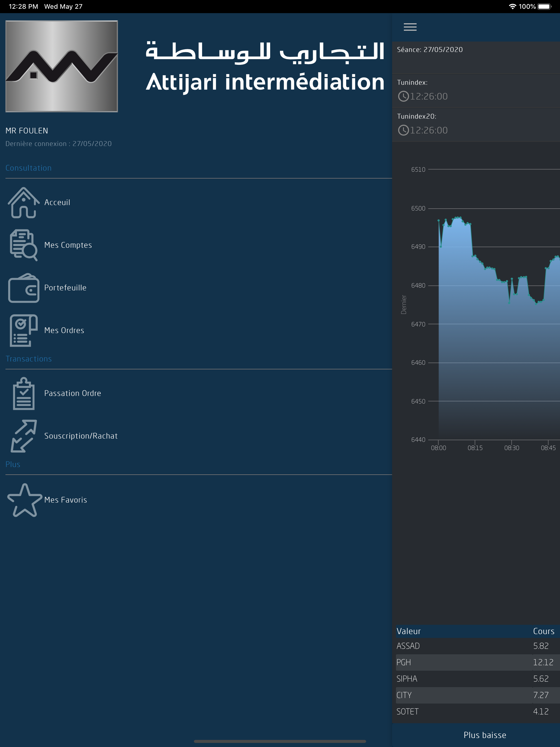Tap the Tunindex: label
The image size is (560, 747).
coord(412,82)
